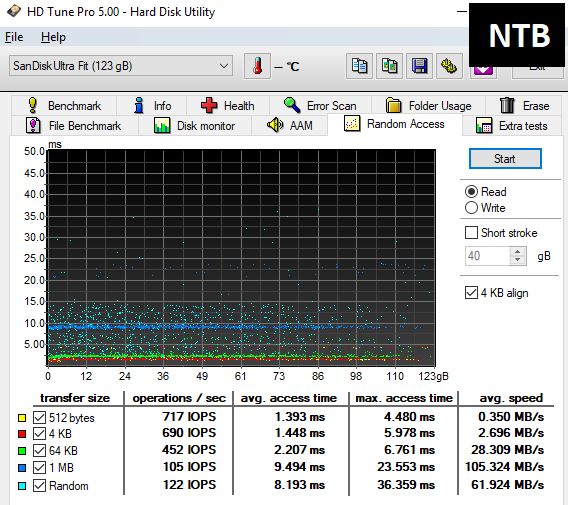Uncheck the 4 KB transfer size

(39, 434)
